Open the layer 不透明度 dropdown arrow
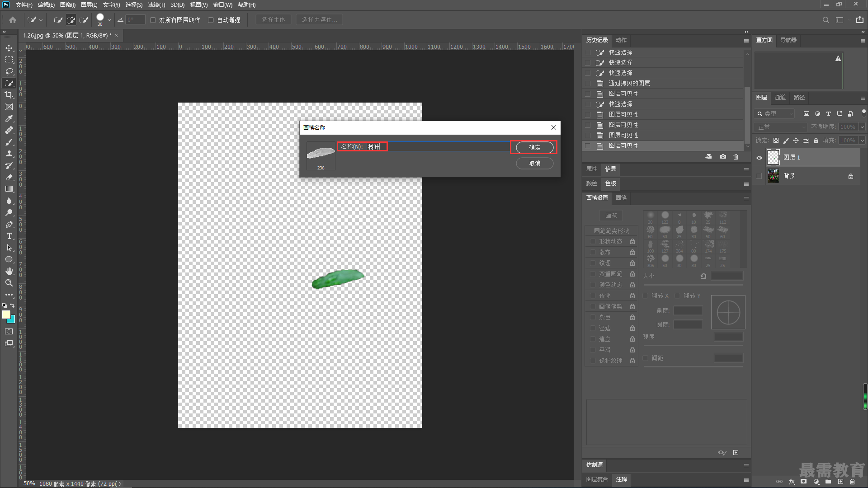This screenshot has height=488, width=868. [x=862, y=127]
